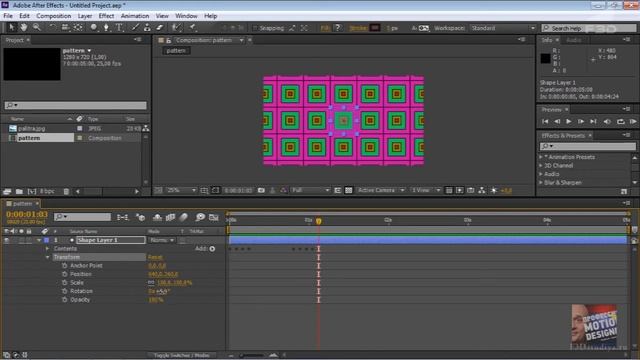640x360 pixels.
Task: Switch to the Audio panel tab
Action: [573, 40]
